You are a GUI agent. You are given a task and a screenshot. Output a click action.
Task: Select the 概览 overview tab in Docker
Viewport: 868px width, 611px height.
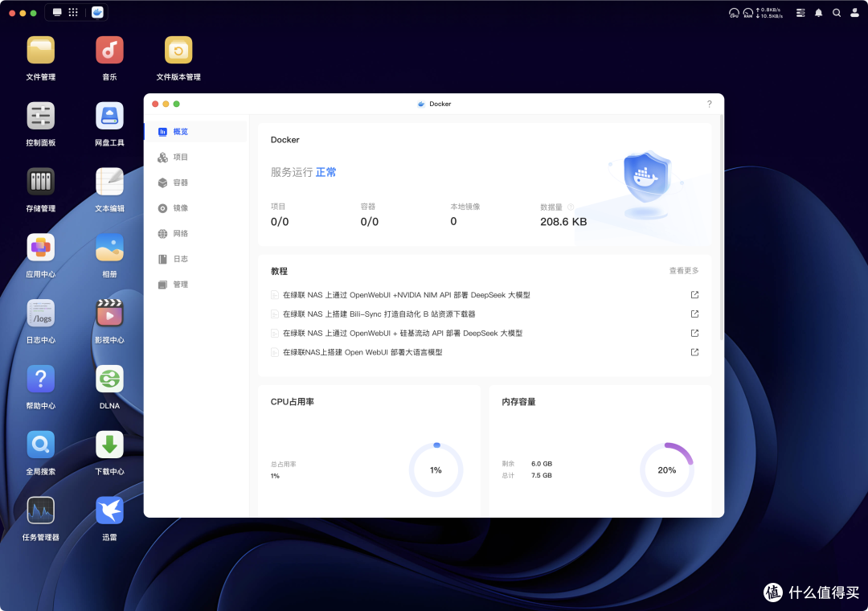coord(196,131)
